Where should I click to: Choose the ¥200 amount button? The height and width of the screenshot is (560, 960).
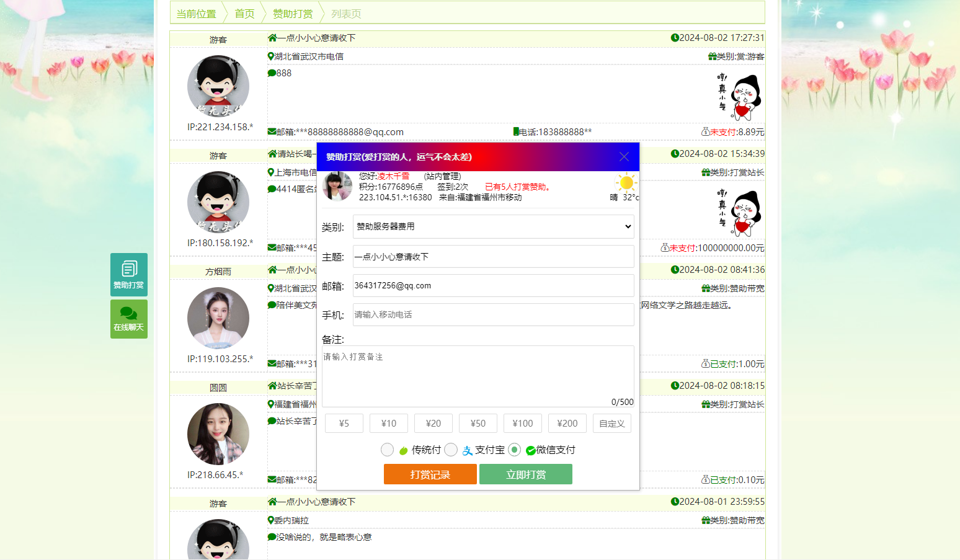point(567,423)
